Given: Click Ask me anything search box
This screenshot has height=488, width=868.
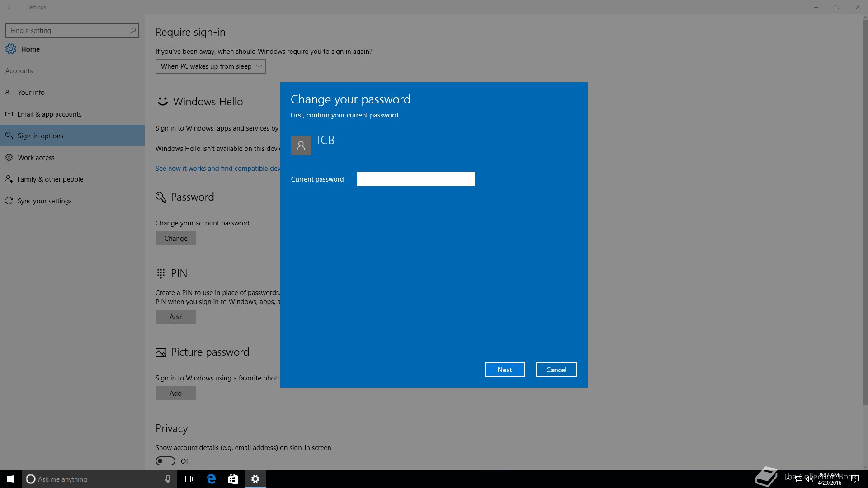Looking at the screenshot, I should (99, 479).
